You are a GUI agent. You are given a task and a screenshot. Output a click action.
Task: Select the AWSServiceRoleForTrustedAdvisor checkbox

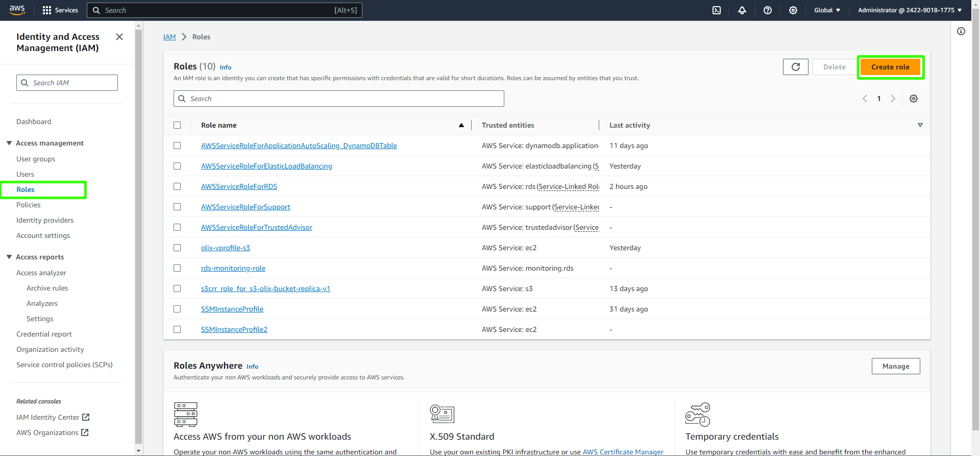(177, 227)
